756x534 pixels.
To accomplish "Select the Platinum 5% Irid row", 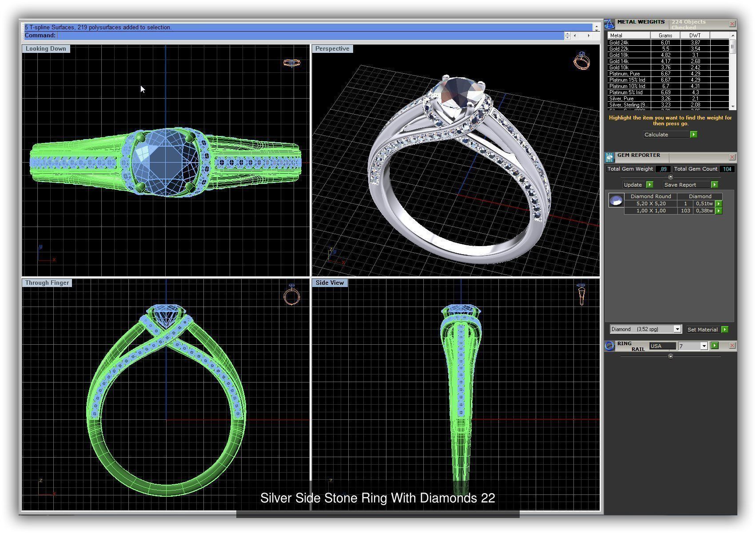I will pos(668,92).
